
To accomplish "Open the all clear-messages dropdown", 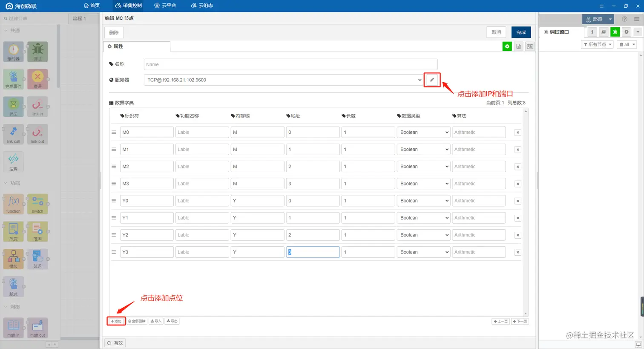I will (627, 44).
